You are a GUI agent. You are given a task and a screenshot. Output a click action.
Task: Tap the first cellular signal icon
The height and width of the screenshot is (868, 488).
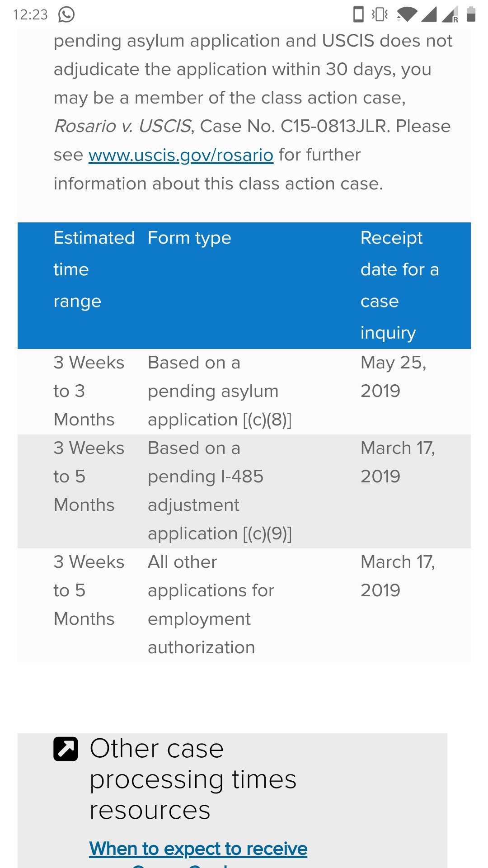pos(429,14)
